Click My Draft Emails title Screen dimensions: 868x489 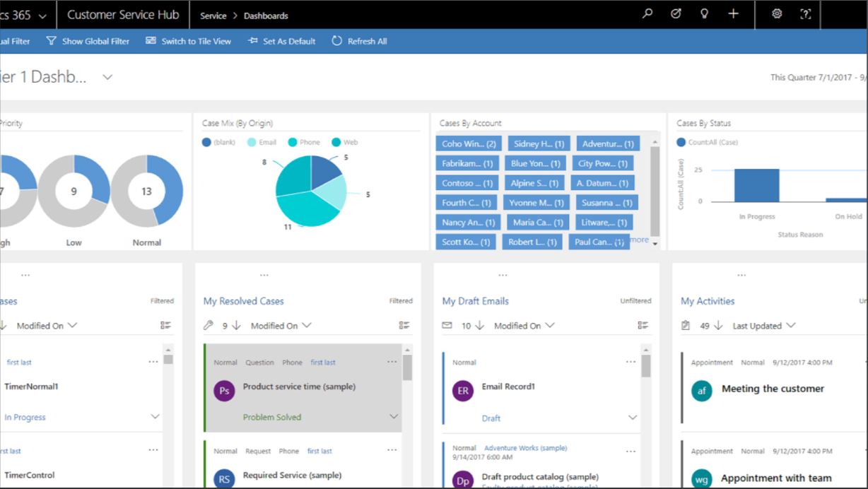(475, 301)
